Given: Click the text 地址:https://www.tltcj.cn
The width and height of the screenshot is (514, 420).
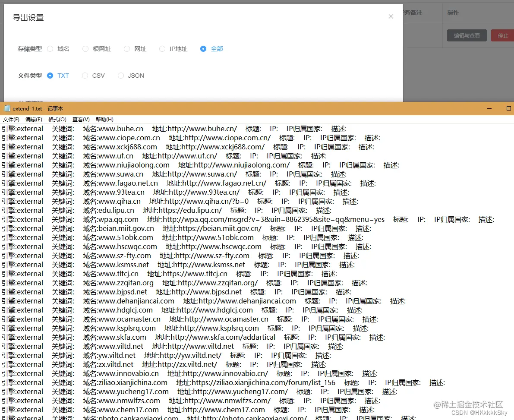Looking at the screenshot, I should point(187,274).
